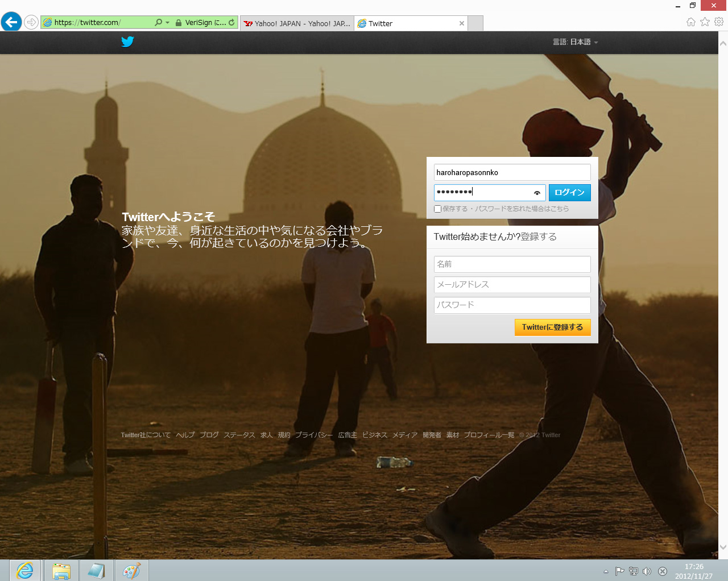Restore the browser window size button

(693, 6)
